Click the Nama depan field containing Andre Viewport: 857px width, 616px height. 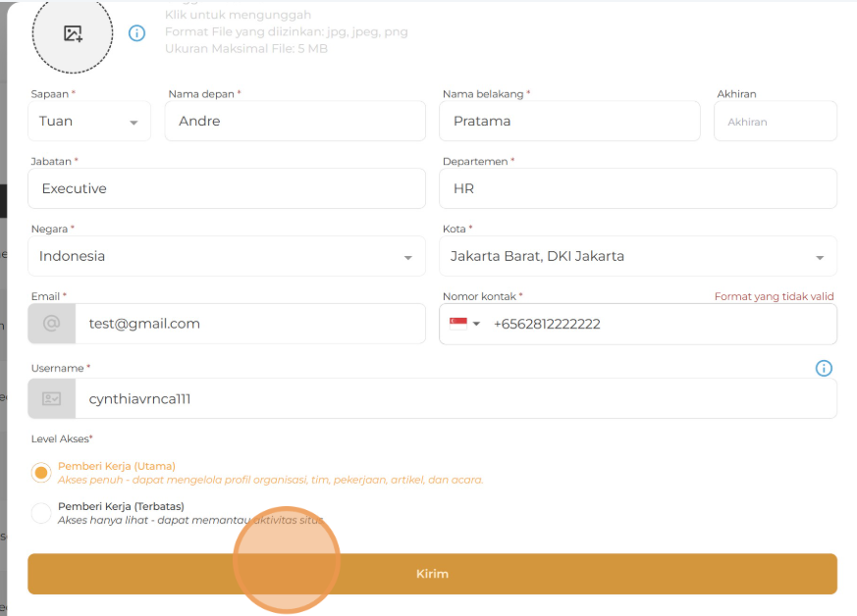click(x=295, y=122)
